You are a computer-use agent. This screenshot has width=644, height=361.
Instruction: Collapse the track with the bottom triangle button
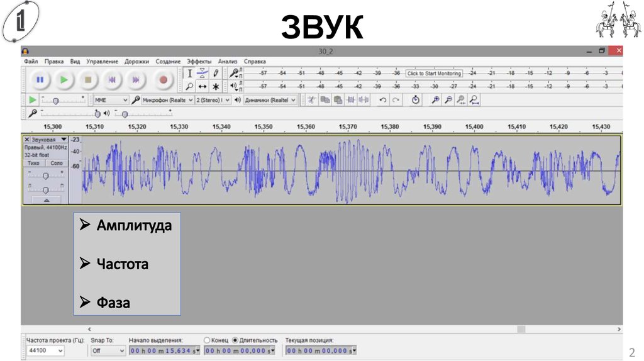[x=47, y=200]
